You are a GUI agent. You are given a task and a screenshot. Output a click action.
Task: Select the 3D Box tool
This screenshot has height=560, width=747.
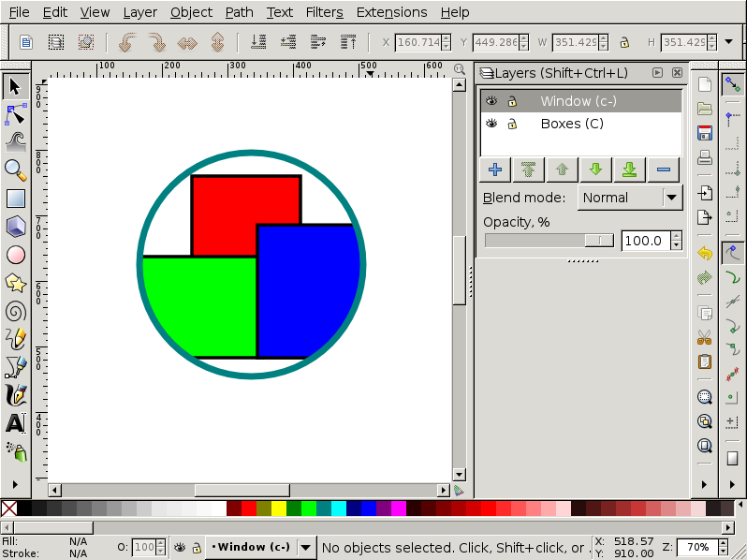click(15, 227)
